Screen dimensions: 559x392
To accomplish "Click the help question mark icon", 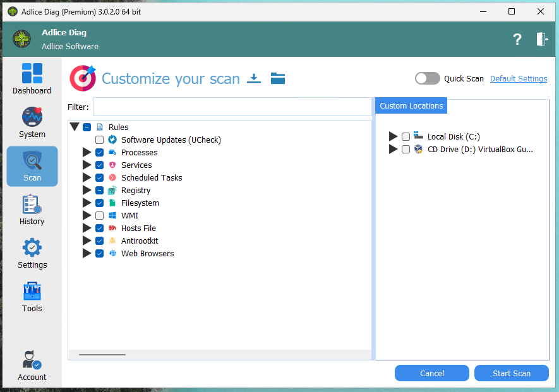I will pos(517,39).
